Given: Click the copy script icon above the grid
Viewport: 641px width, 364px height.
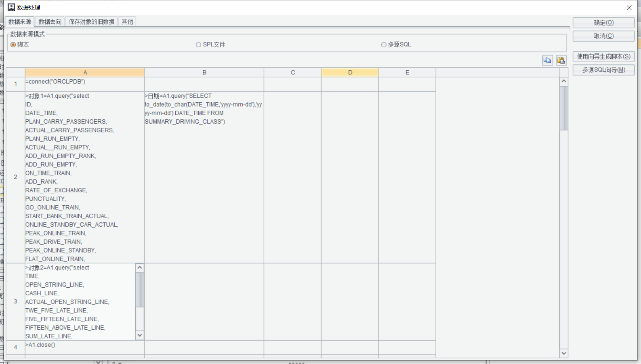Looking at the screenshot, I should [547, 60].
